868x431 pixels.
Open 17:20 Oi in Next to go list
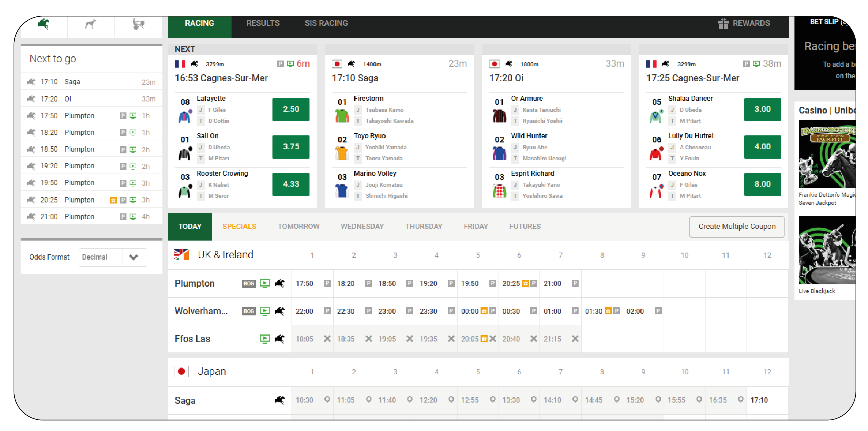point(91,99)
